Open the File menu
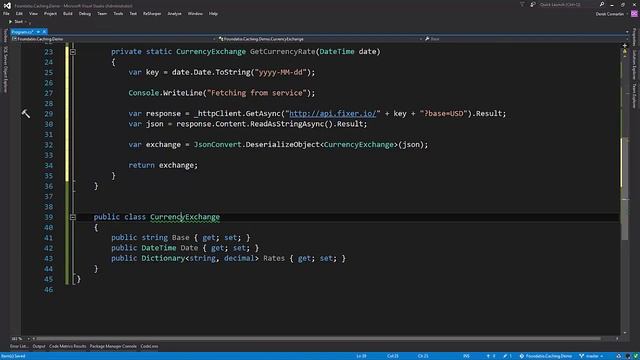Screen dimensions: 640x360 [x=6, y=13]
